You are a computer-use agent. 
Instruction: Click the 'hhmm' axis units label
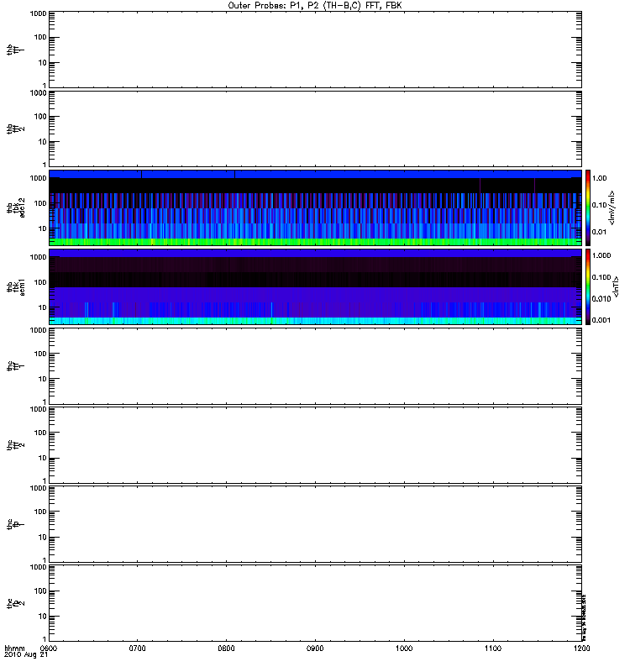14,648
